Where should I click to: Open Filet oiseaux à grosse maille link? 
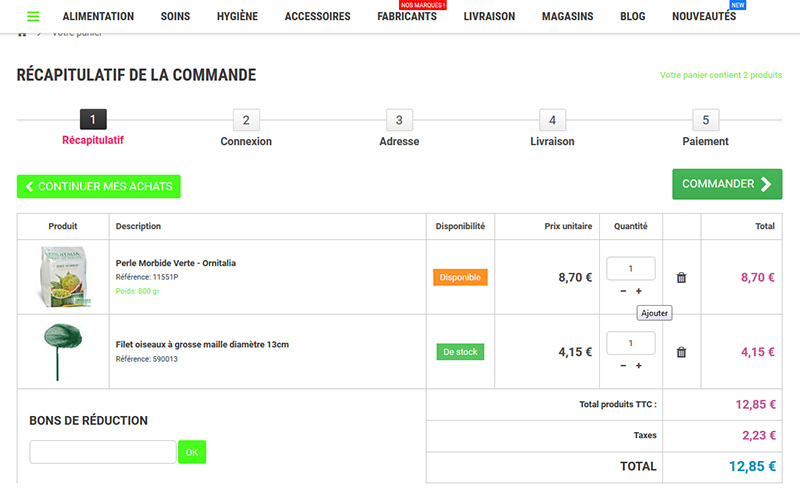click(202, 344)
